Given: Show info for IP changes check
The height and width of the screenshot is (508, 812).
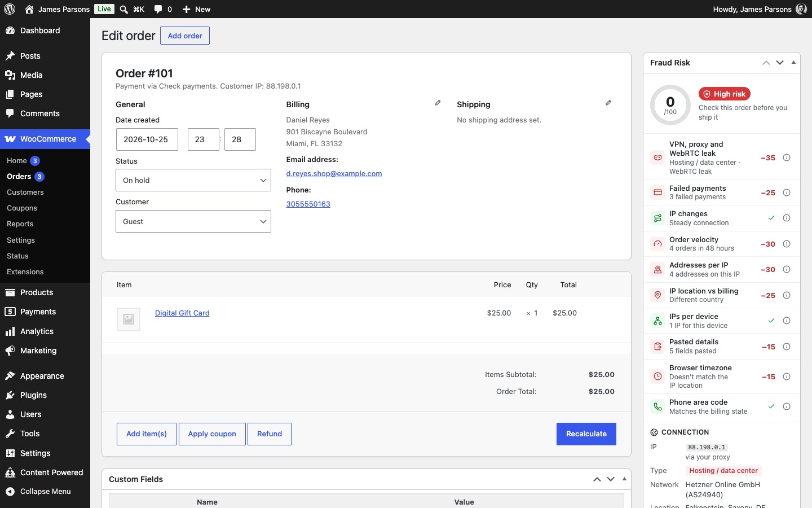Looking at the screenshot, I should tap(787, 218).
